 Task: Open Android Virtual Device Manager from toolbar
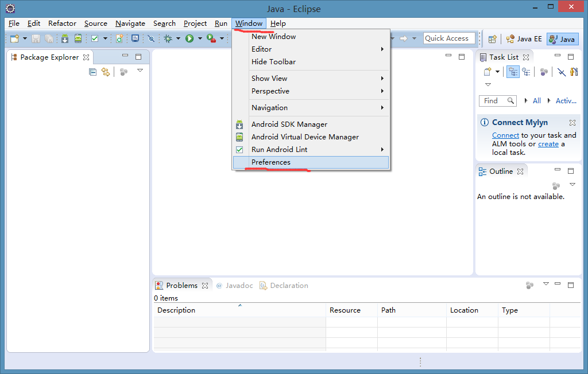[x=78, y=38]
